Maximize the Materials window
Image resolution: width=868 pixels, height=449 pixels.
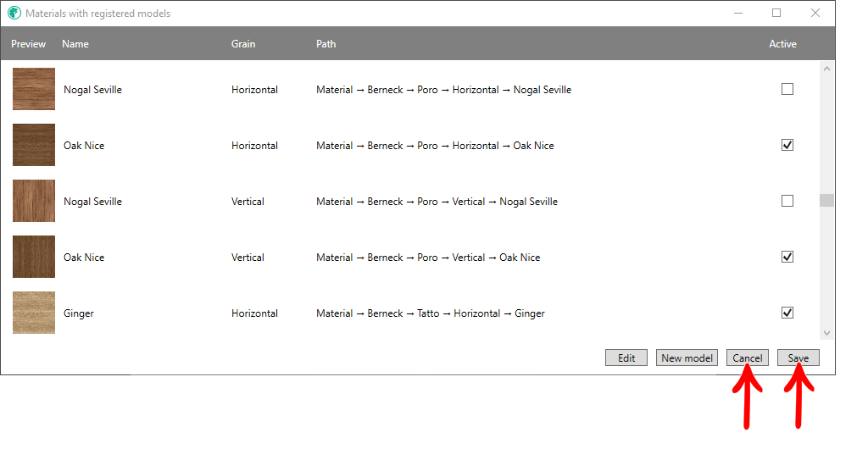776,14
